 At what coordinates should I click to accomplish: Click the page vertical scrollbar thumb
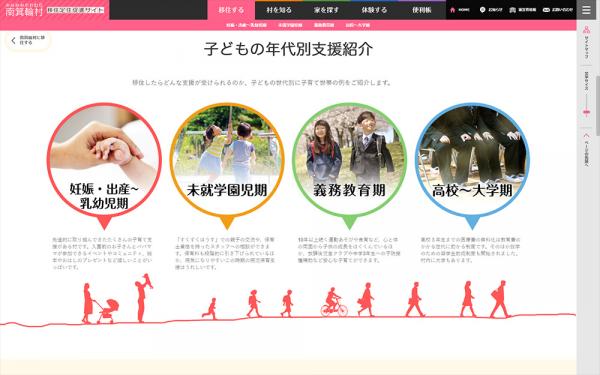point(598,105)
